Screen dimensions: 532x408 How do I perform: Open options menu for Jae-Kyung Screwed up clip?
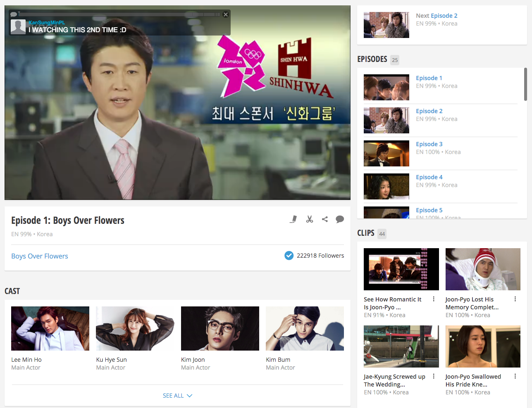coord(434,376)
